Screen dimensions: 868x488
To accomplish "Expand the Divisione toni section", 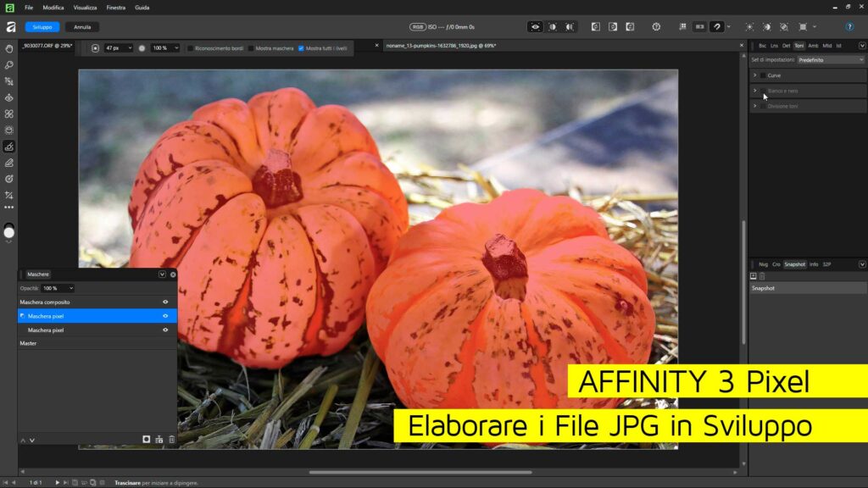I will click(x=754, y=106).
